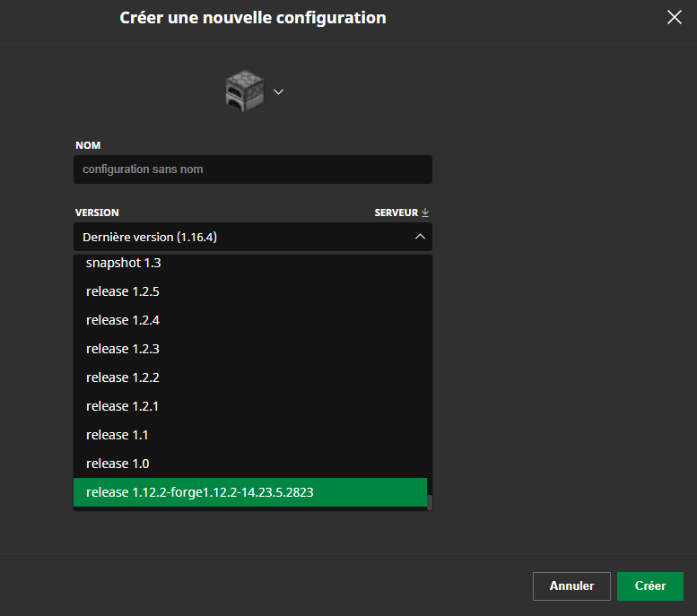The width and height of the screenshot is (697, 616).
Task: Choose release 1.2.4 version
Action: coord(122,320)
